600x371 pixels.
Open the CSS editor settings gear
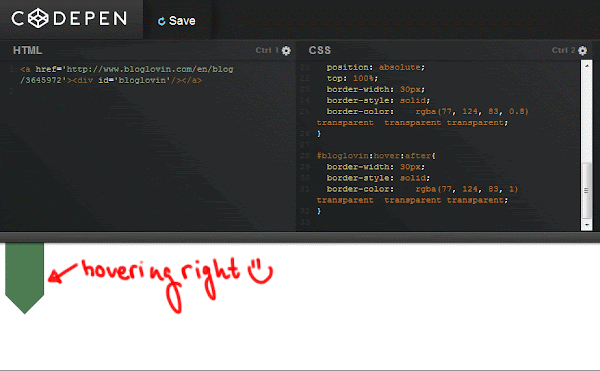(582, 50)
